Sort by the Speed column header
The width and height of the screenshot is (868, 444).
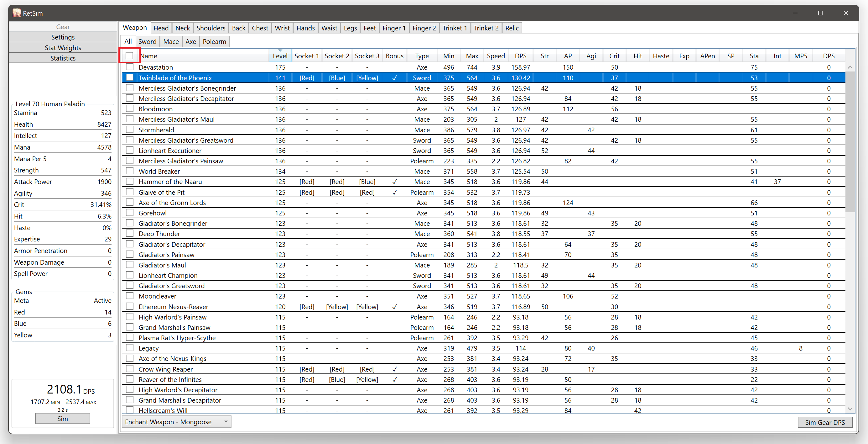tap(496, 56)
